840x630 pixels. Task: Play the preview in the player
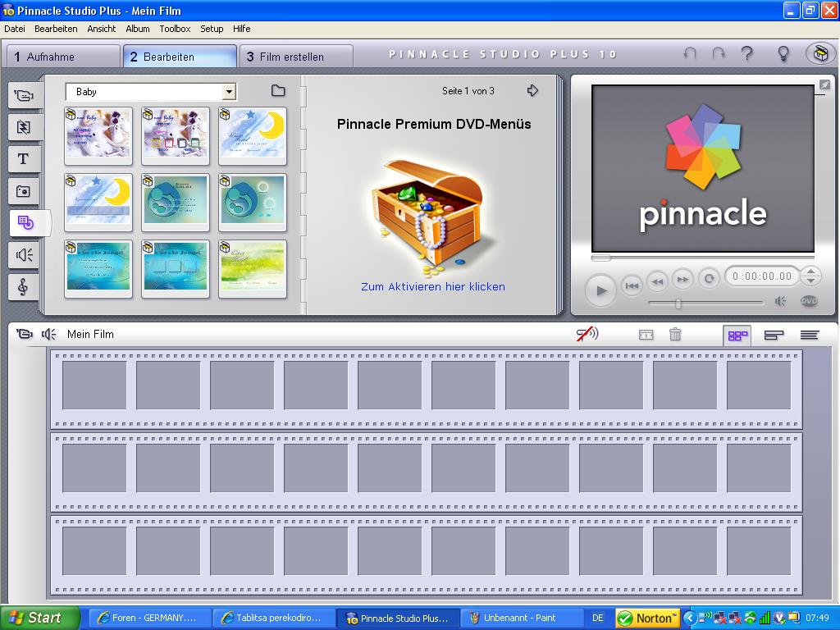pyautogui.click(x=600, y=290)
